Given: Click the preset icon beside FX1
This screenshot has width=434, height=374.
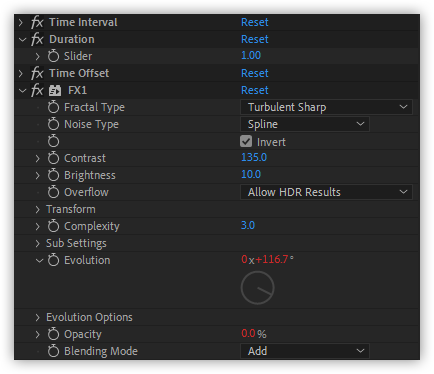Looking at the screenshot, I should point(55,90).
